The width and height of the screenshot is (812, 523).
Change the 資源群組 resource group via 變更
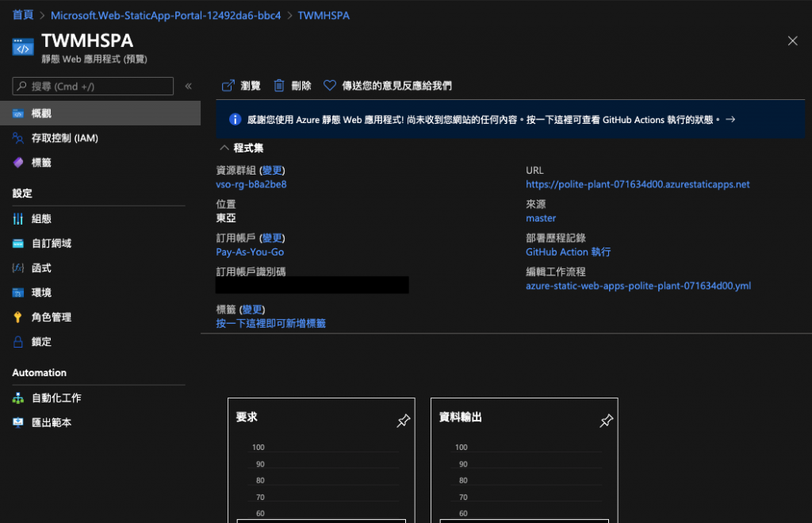point(272,171)
